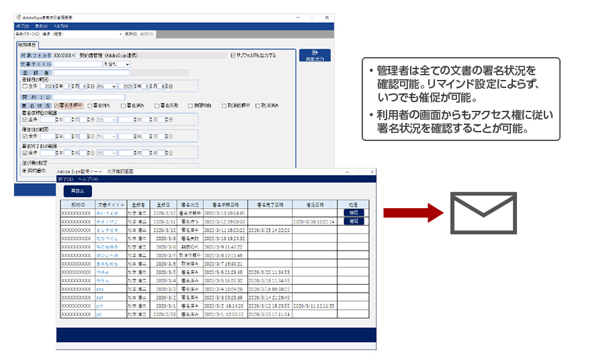The image size is (605, 364).
Task: Select the 検索項目 tab
Action: 27,44
